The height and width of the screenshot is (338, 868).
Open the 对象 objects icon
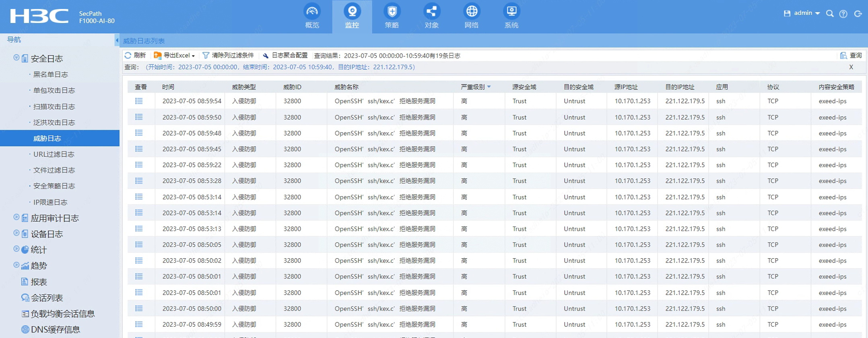431,12
